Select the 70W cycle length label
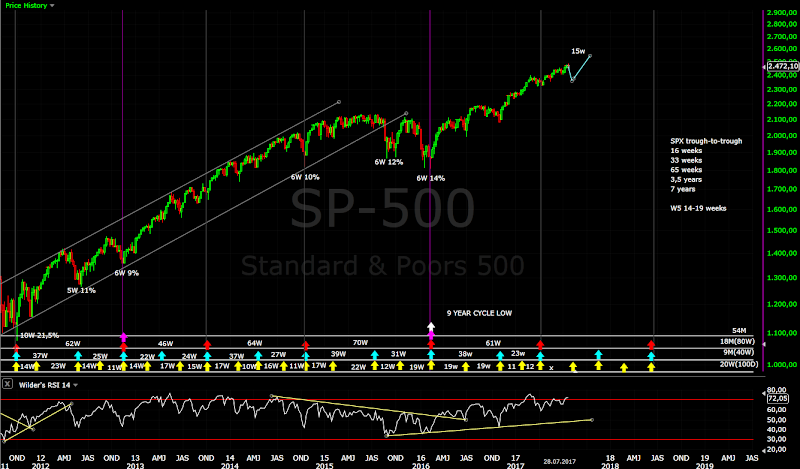This screenshot has width=800, height=469. (x=360, y=343)
